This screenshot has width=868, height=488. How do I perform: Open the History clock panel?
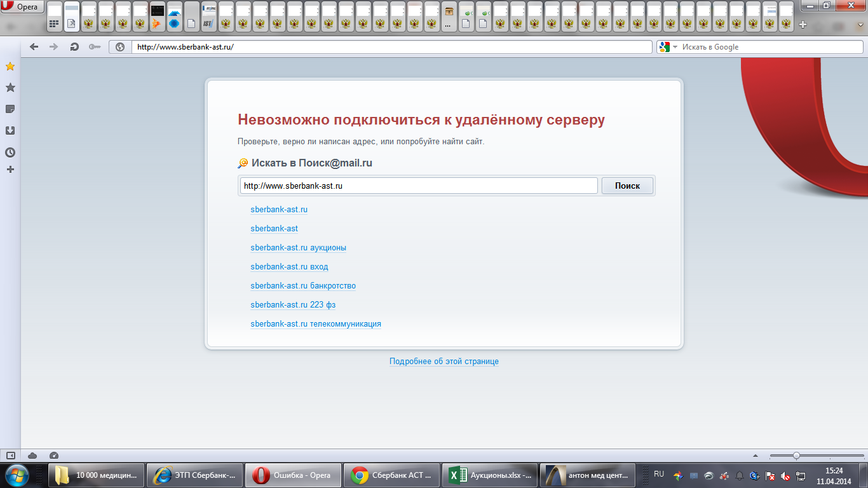pos(10,152)
